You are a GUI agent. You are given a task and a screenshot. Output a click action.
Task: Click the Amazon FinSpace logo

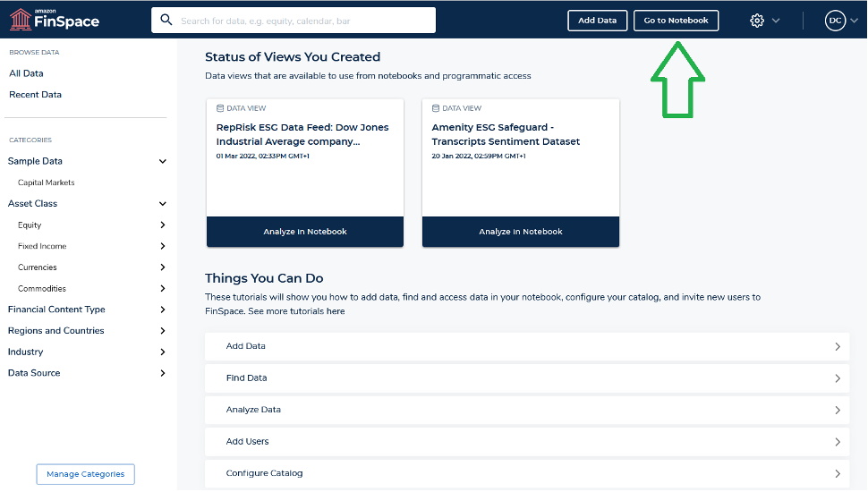click(55, 20)
